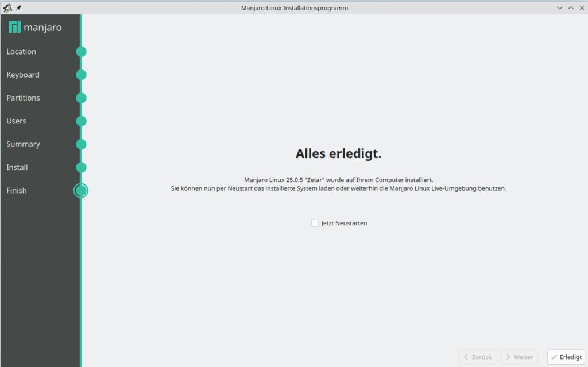Click the Zurück back button
588x367 pixels.
(x=477, y=357)
